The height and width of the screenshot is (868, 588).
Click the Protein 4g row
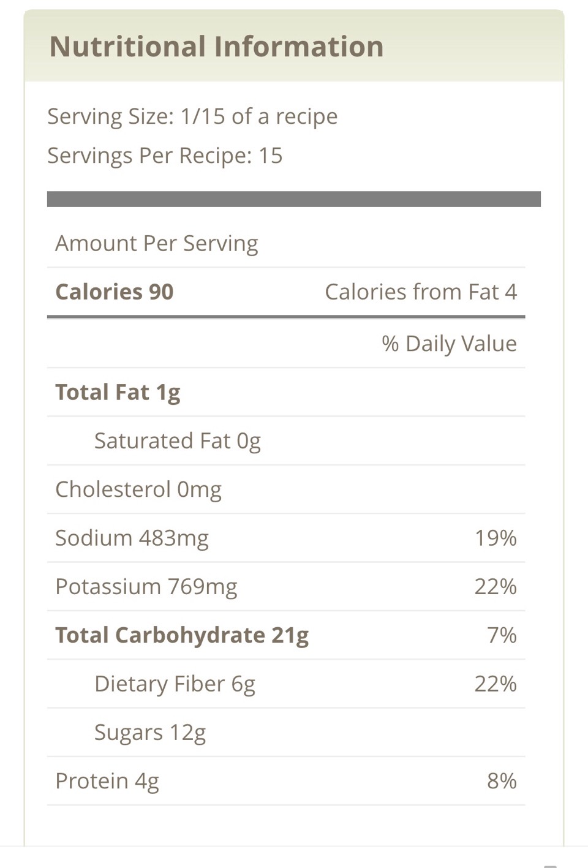(286, 781)
